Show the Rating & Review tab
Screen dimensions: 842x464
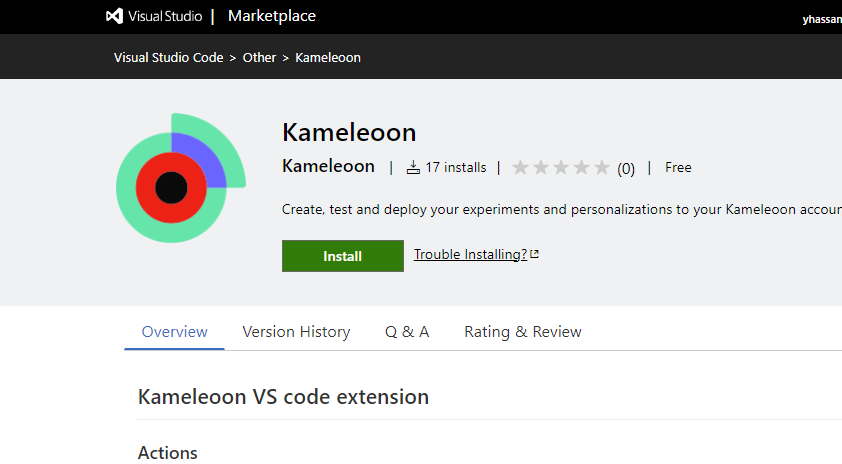pyautogui.click(x=522, y=332)
